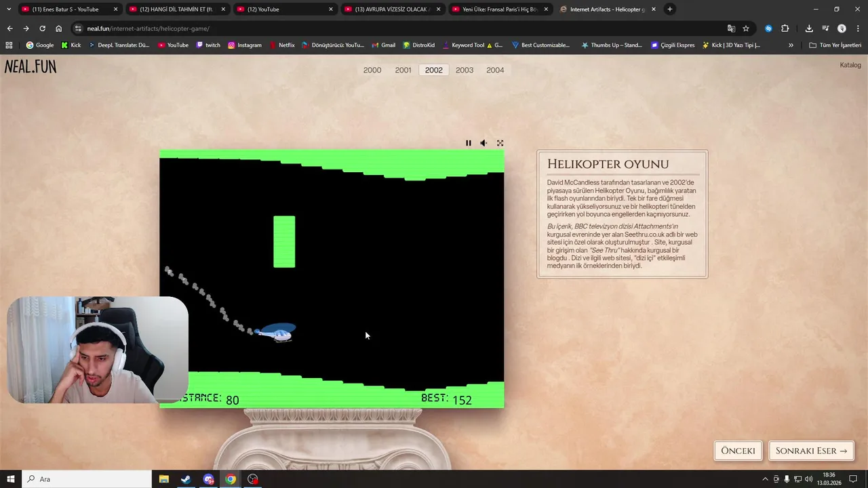The height and width of the screenshot is (488, 868).
Task: Bookmark this page with star icon
Action: pos(746,28)
